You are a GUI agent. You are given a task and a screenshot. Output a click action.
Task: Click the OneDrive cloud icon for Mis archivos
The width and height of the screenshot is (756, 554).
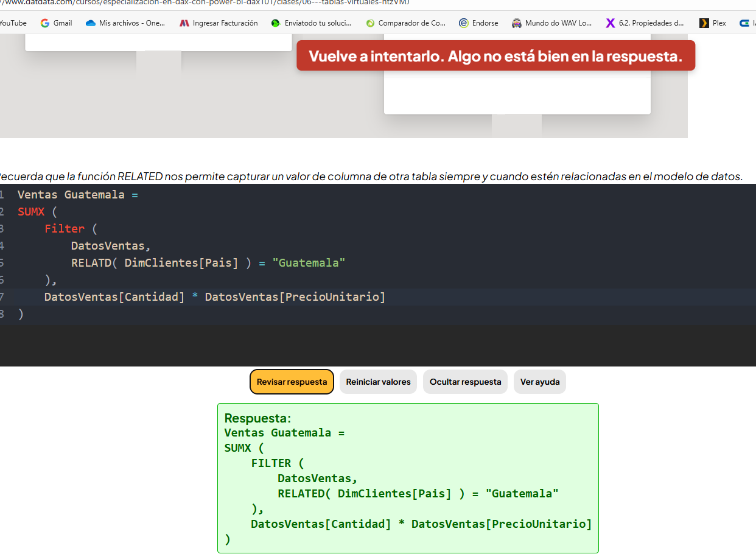click(91, 23)
